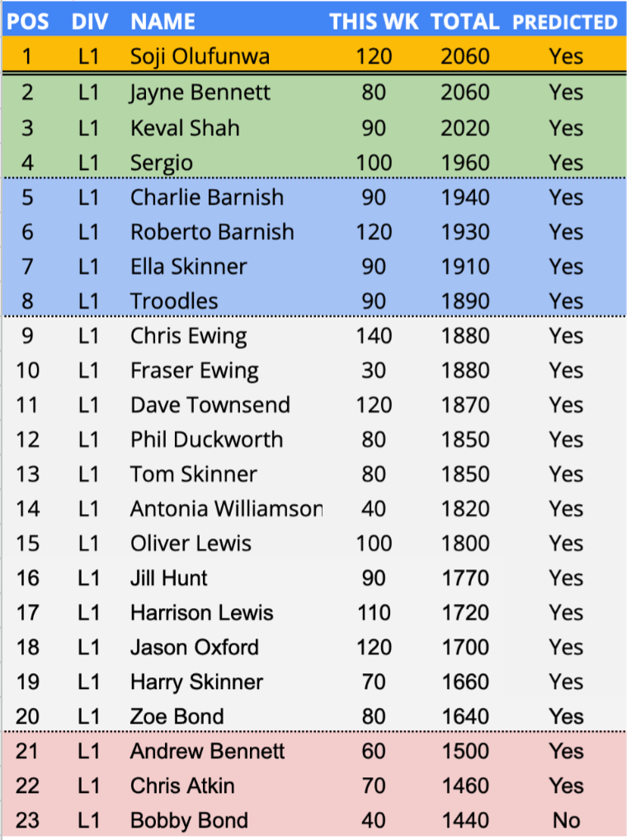Click the DIV column header
This screenshot has width=627, height=840.
(x=89, y=21)
